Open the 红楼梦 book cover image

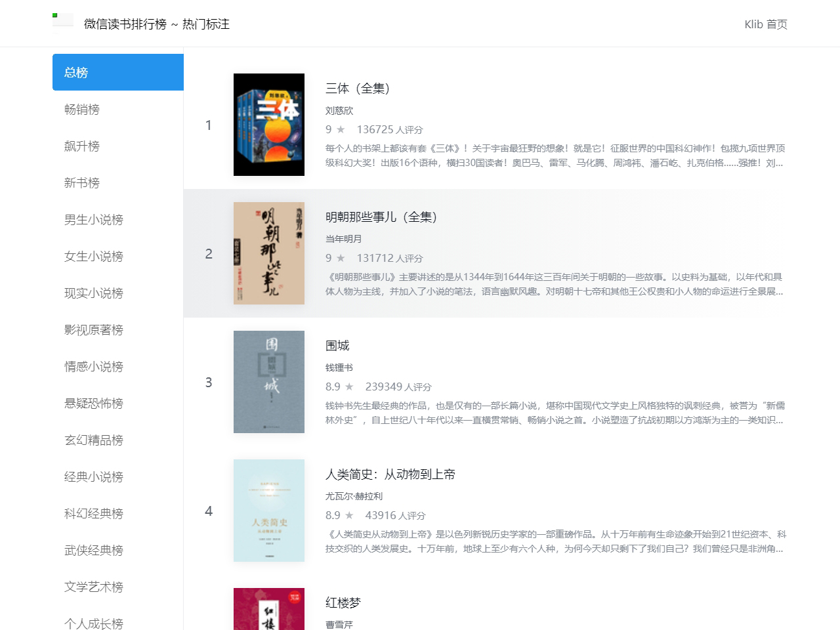coord(269,609)
